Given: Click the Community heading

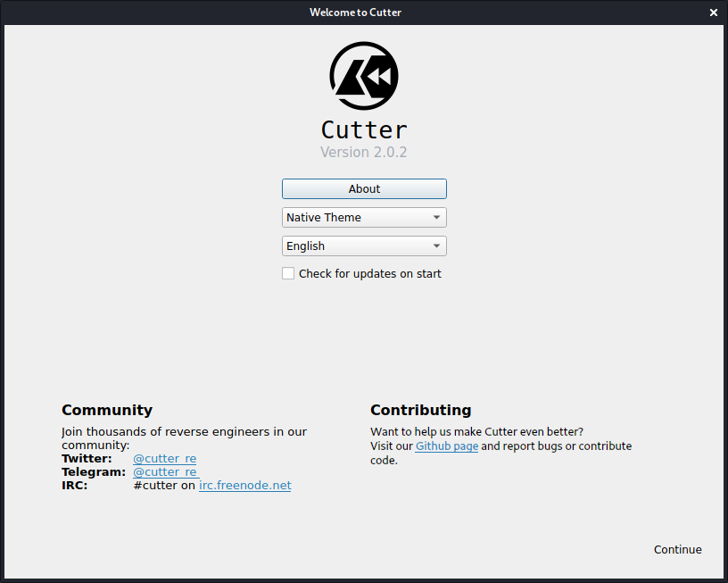Looking at the screenshot, I should click(107, 411).
